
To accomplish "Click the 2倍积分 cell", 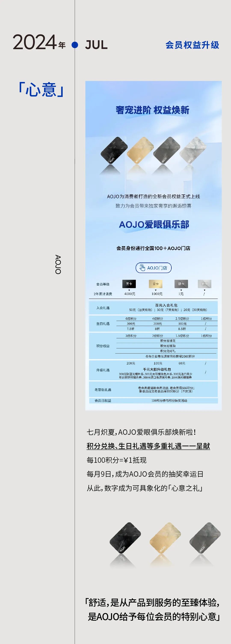I will 158,336.
